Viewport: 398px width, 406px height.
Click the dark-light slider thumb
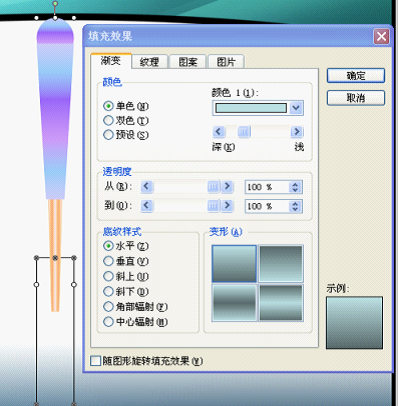(x=244, y=132)
